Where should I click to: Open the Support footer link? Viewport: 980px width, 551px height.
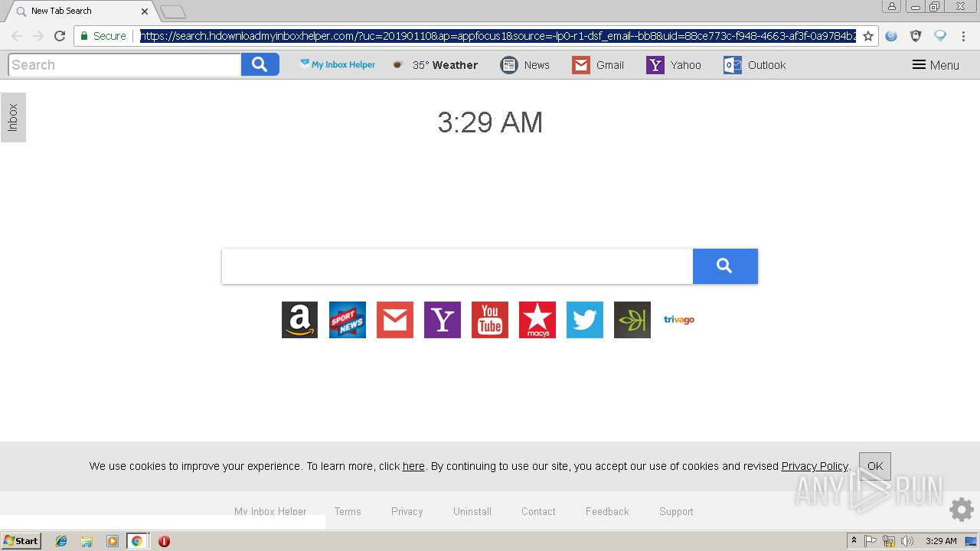676,511
